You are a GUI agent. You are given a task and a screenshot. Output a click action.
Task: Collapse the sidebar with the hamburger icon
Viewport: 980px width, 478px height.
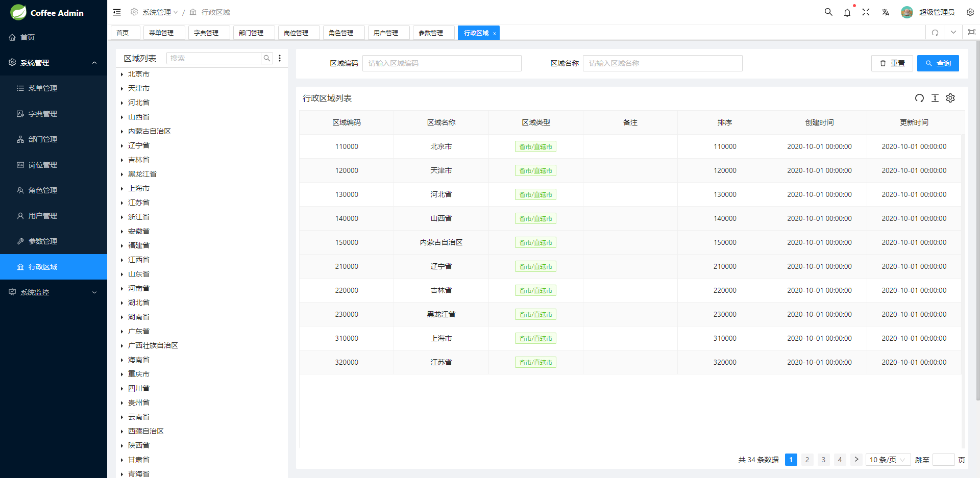click(117, 12)
